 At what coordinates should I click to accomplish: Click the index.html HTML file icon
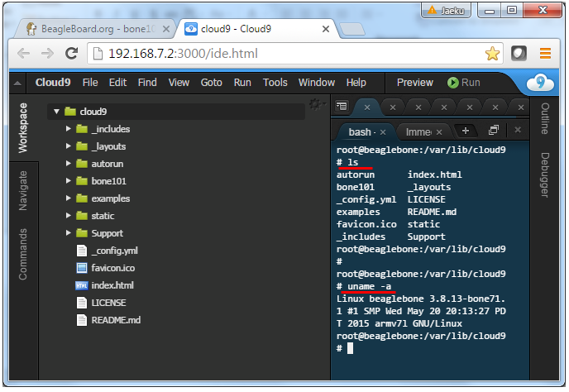click(82, 285)
